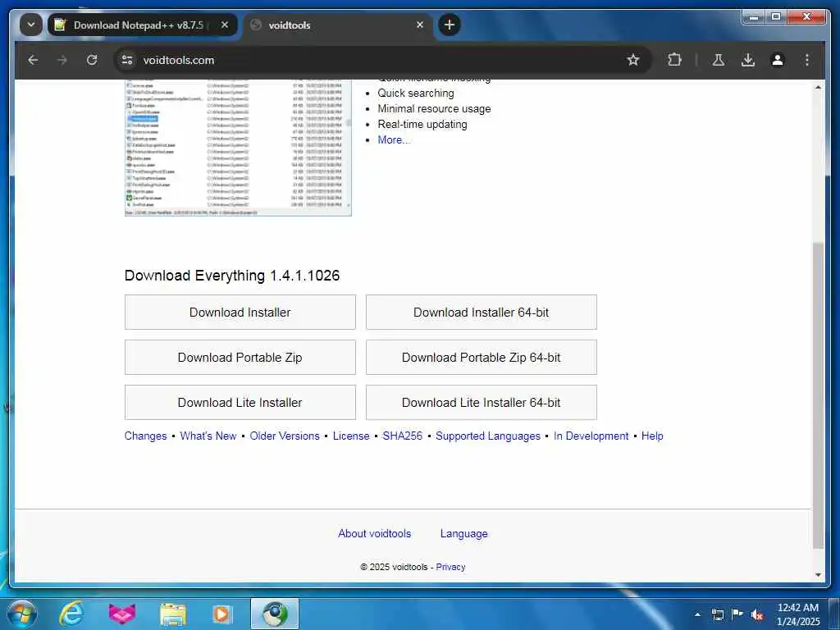Open the muted volume tray icon
840x630 pixels.
point(757,614)
